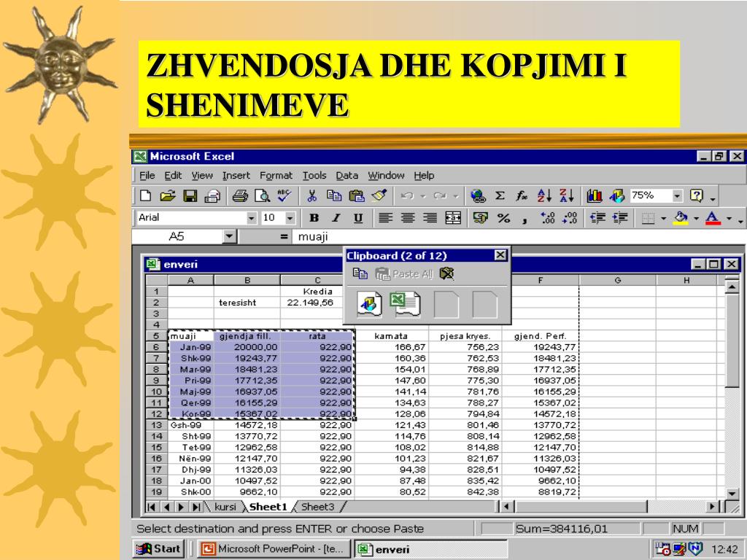747x560 pixels.
Task: Open the Insert menu
Action: (x=236, y=175)
